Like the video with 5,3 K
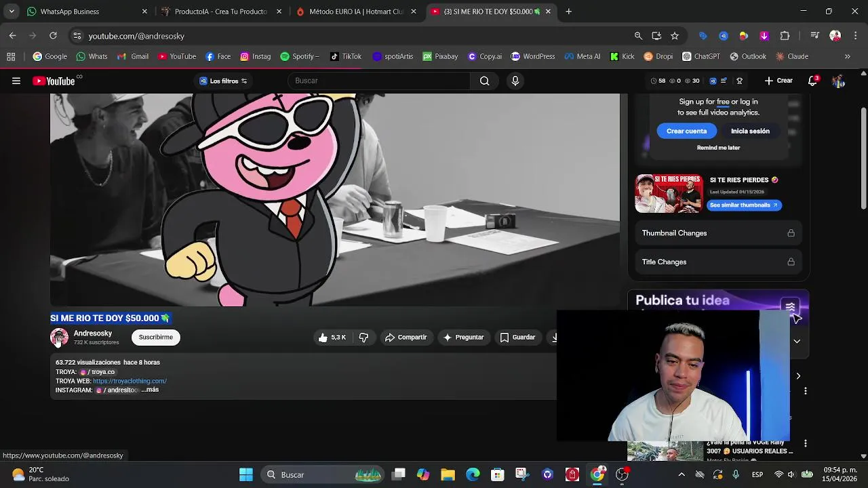868x488 pixels. pyautogui.click(x=332, y=338)
